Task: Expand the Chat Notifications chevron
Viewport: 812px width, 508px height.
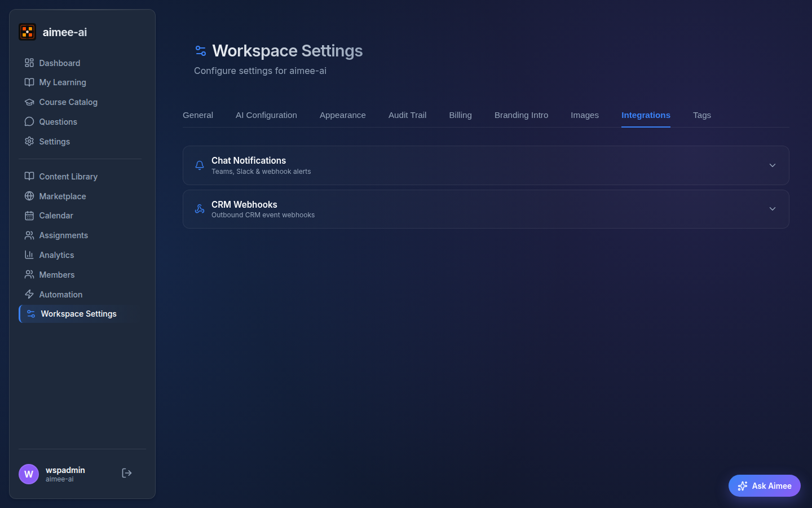Action: [x=773, y=165]
